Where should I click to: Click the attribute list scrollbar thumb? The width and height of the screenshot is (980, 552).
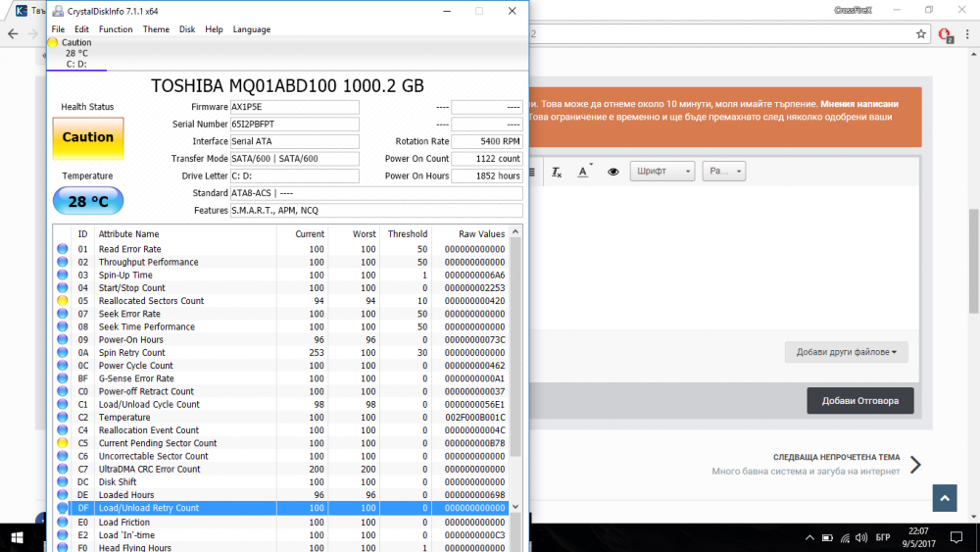pyautogui.click(x=515, y=347)
